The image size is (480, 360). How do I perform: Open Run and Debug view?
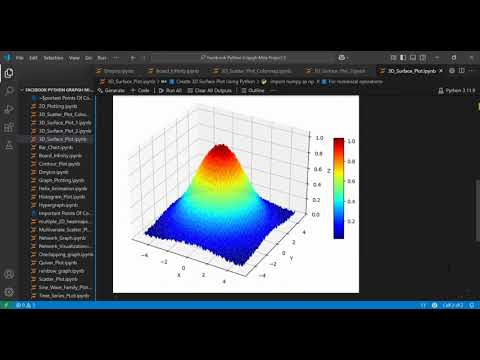click(x=9, y=109)
